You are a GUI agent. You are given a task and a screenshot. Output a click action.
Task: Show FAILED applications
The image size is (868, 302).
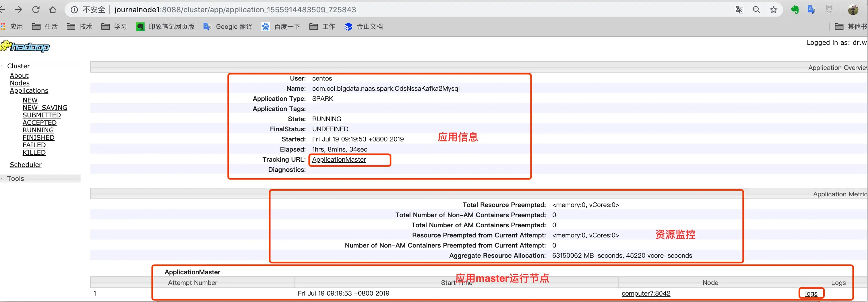34,145
